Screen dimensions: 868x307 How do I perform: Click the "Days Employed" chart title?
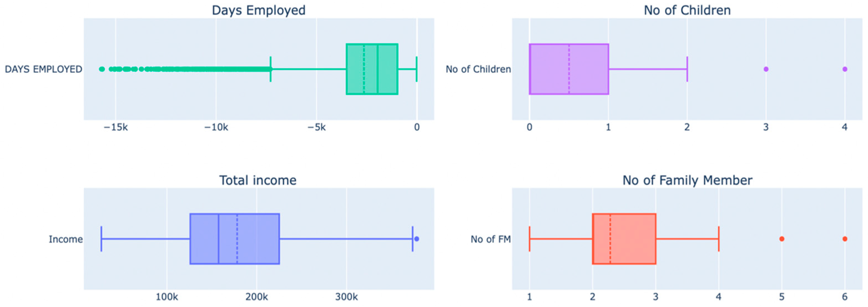point(258,10)
